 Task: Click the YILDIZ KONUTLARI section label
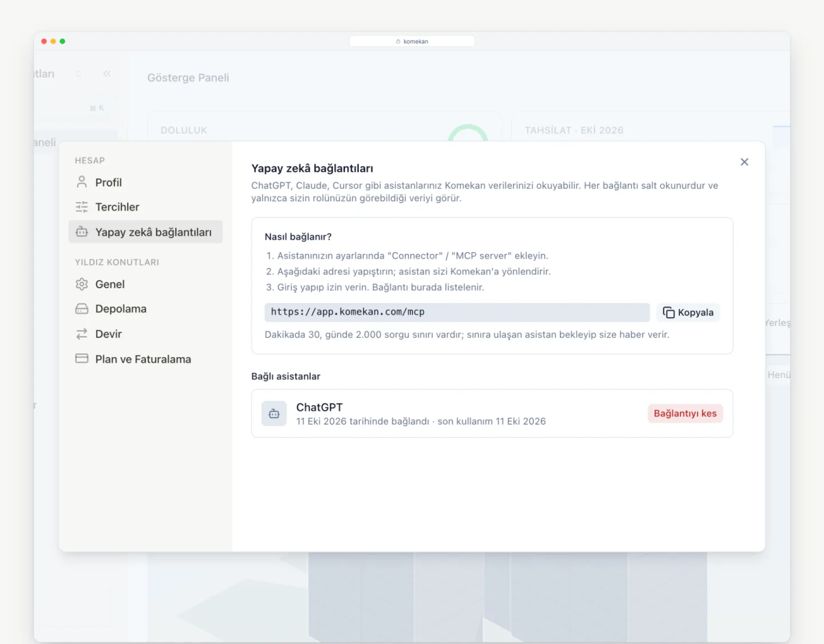tap(117, 262)
